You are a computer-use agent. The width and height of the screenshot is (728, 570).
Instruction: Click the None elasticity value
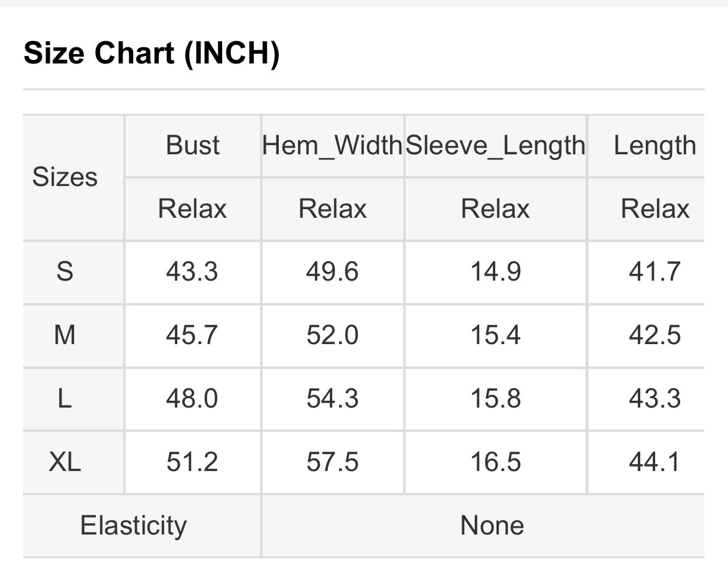coord(492,526)
